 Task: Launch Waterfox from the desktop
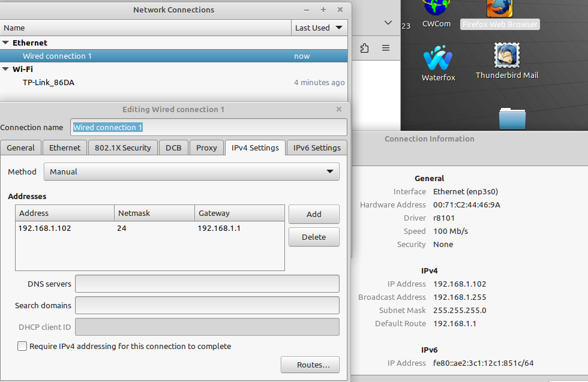(437, 57)
